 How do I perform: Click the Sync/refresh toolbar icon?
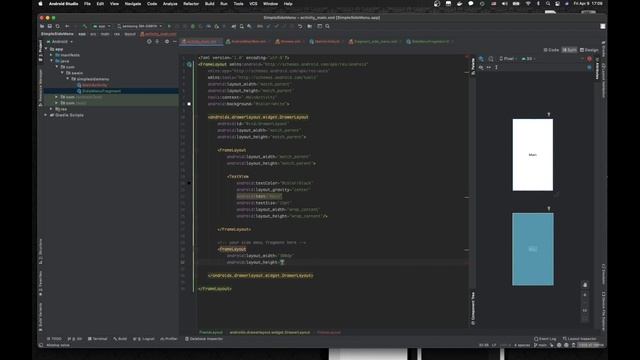tap(58, 26)
